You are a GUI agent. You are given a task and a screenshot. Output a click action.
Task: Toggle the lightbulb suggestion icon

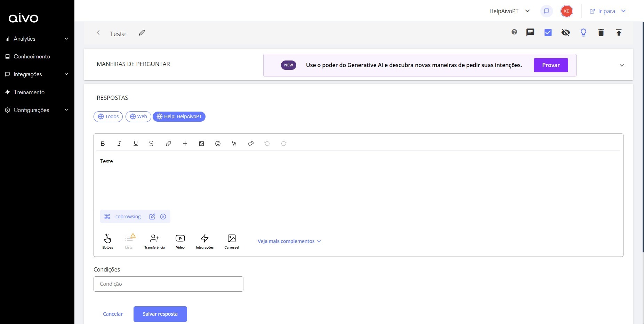tap(583, 33)
